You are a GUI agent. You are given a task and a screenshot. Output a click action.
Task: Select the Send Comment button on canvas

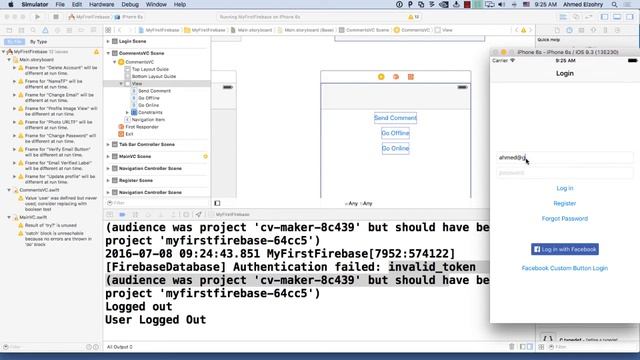point(395,118)
